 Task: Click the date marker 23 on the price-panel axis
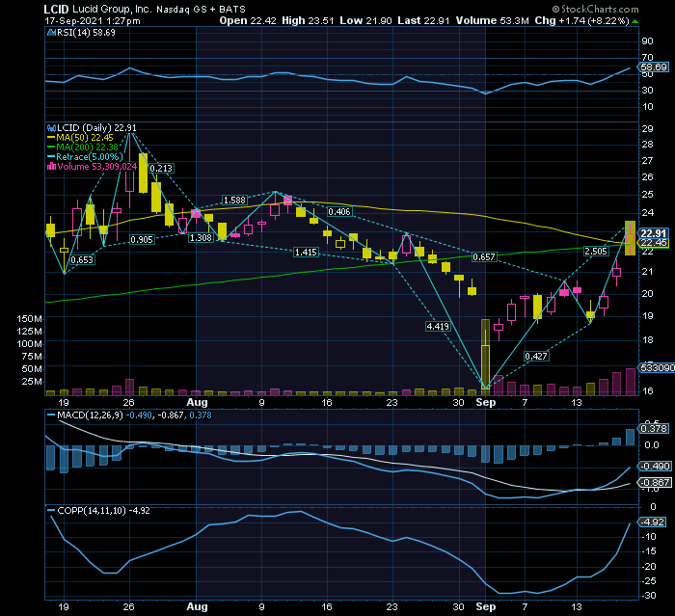[391, 403]
